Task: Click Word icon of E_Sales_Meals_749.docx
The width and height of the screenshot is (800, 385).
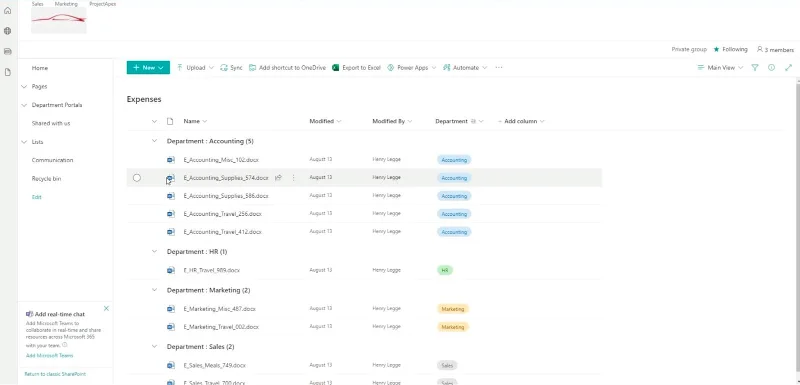Action: (170, 365)
